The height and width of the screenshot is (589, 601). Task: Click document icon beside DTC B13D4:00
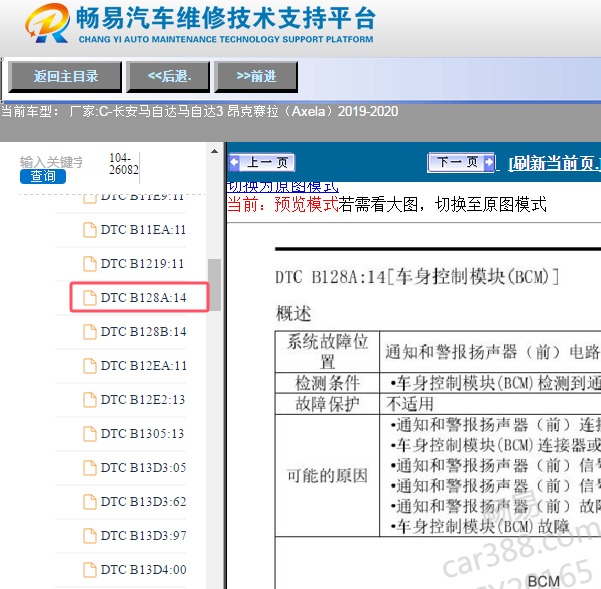click(90, 570)
